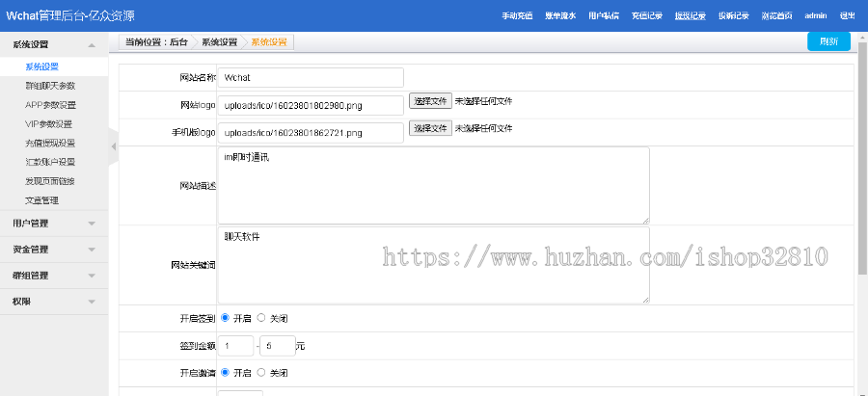Open 发现页面链接 in the sidebar

coord(50,181)
